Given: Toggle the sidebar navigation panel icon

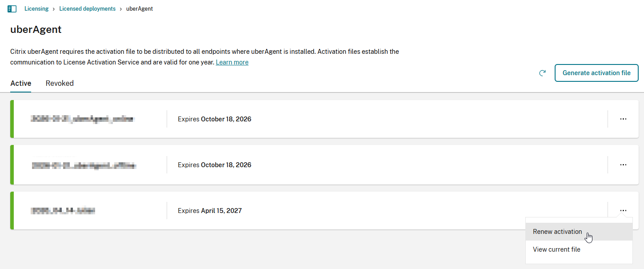Looking at the screenshot, I should tap(12, 9).
